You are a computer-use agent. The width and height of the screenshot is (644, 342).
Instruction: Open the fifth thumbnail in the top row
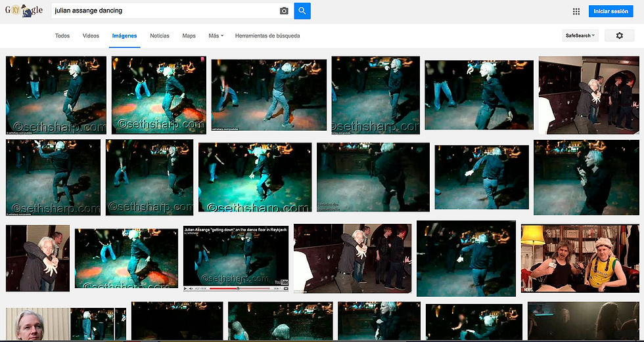pyautogui.click(x=479, y=95)
